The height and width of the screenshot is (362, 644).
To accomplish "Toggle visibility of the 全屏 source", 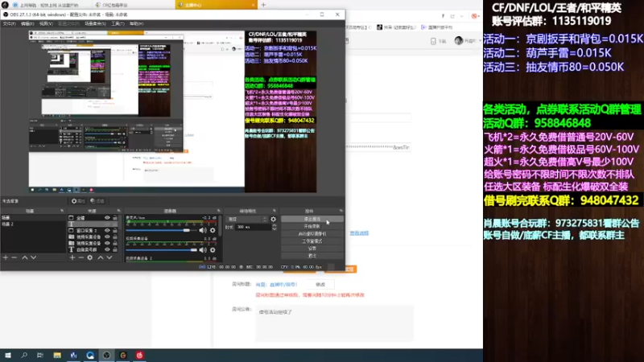I will tap(107, 218).
